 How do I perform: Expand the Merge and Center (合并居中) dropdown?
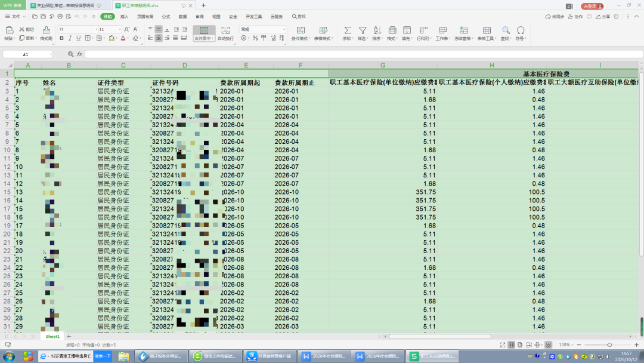[213, 38]
